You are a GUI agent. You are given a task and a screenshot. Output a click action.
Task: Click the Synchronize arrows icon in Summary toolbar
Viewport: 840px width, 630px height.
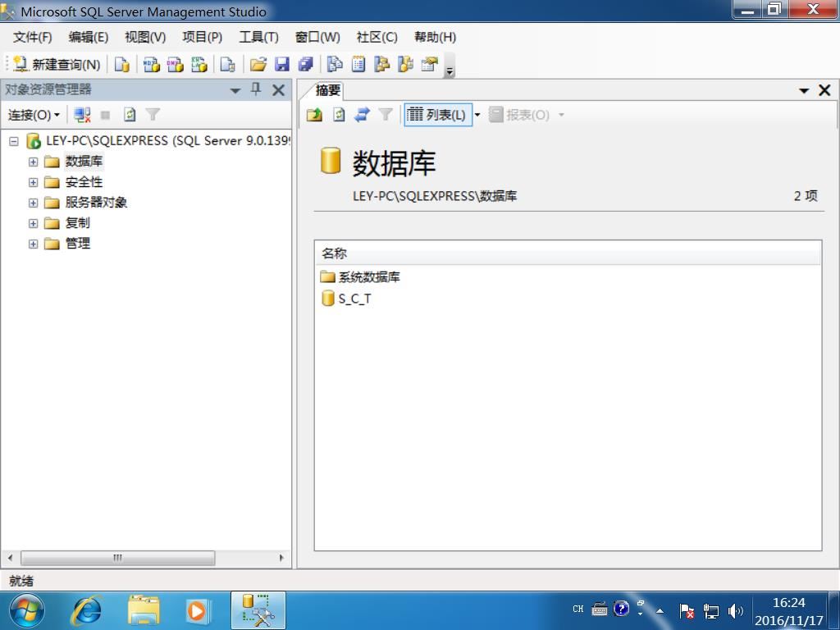coord(362,115)
